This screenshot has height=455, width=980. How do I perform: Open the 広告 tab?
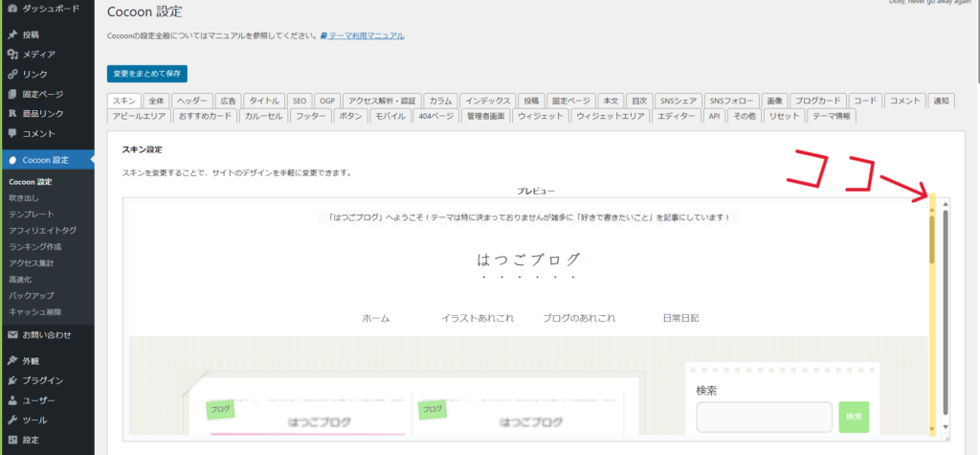(228, 101)
